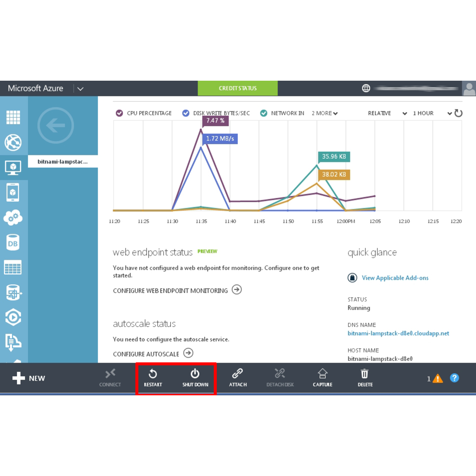Image resolution: width=476 pixels, height=476 pixels.
Task: Expand the 2 More metrics dropdown
Action: [325, 113]
